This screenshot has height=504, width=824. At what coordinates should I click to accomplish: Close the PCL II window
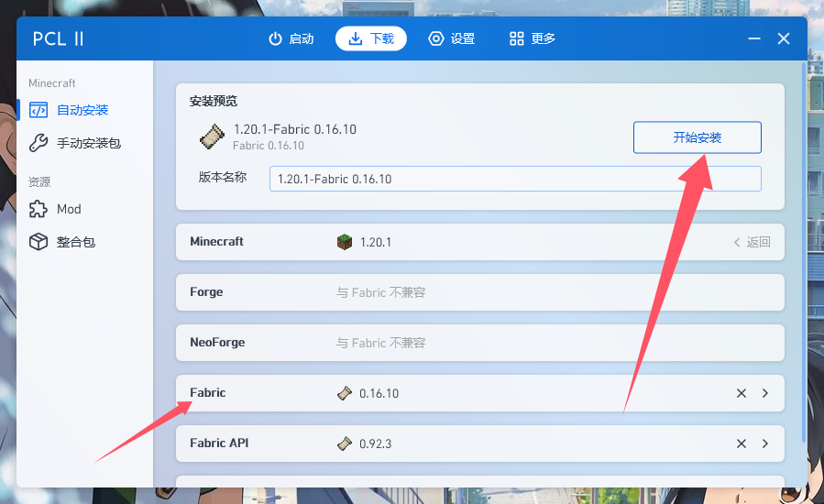(784, 38)
